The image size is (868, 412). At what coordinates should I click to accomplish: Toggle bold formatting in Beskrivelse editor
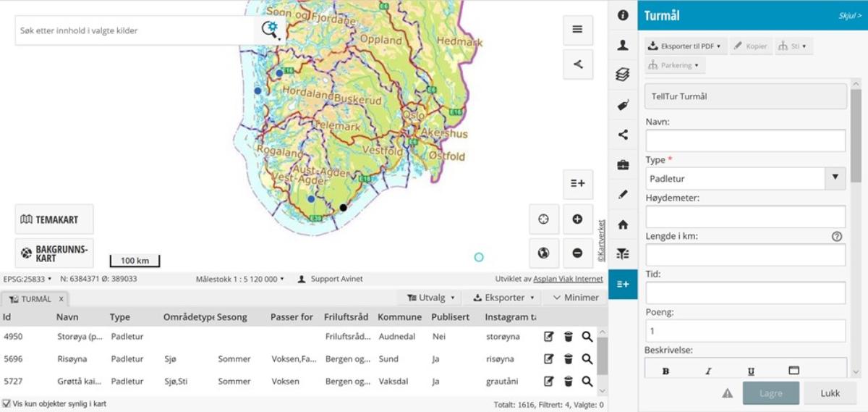pyautogui.click(x=665, y=371)
